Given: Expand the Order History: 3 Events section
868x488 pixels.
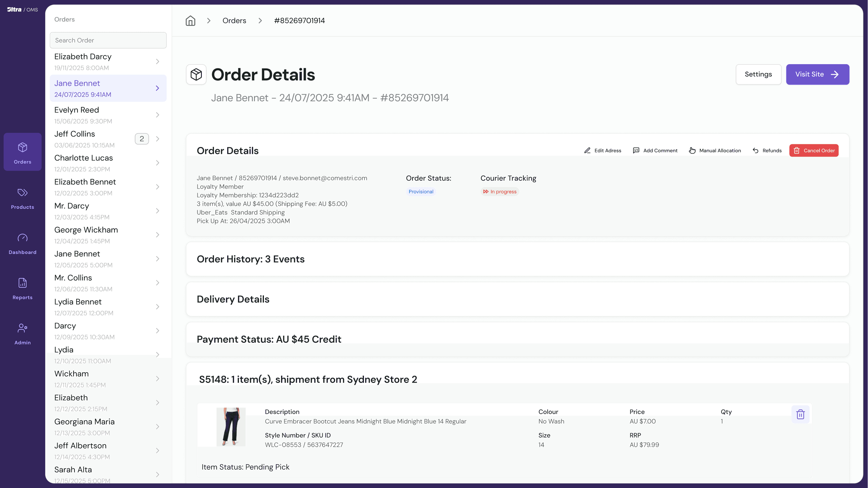Looking at the screenshot, I should 517,259.
